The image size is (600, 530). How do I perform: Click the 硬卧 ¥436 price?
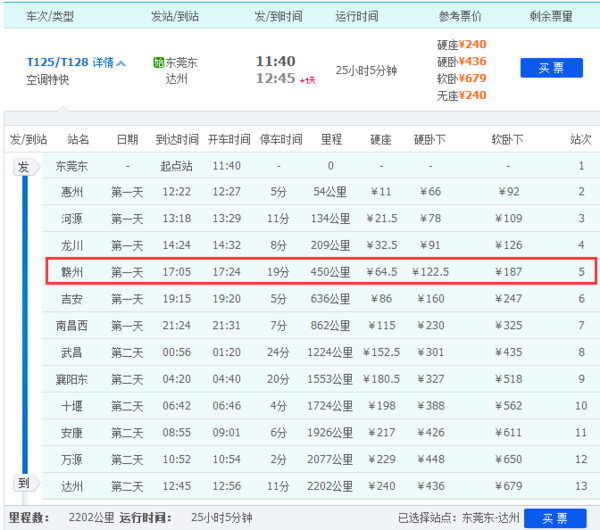coord(461,61)
